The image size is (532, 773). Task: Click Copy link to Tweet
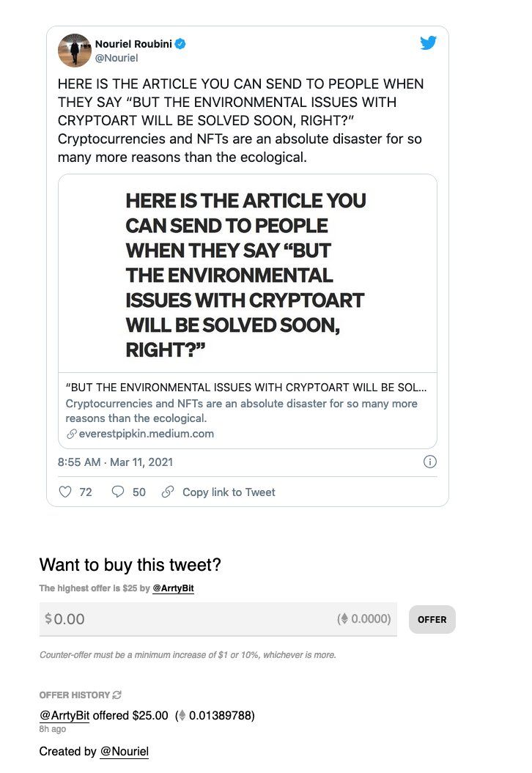click(229, 492)
